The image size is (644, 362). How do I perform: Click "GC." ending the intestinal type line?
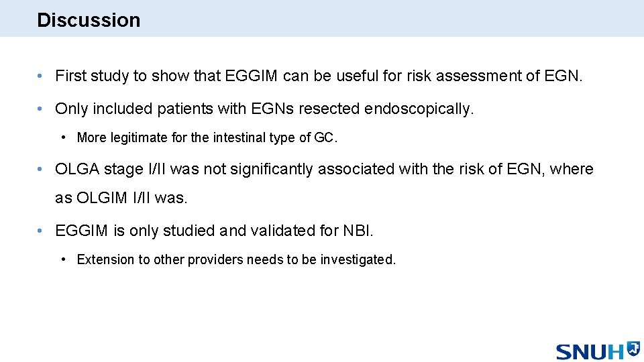(326, 138)
